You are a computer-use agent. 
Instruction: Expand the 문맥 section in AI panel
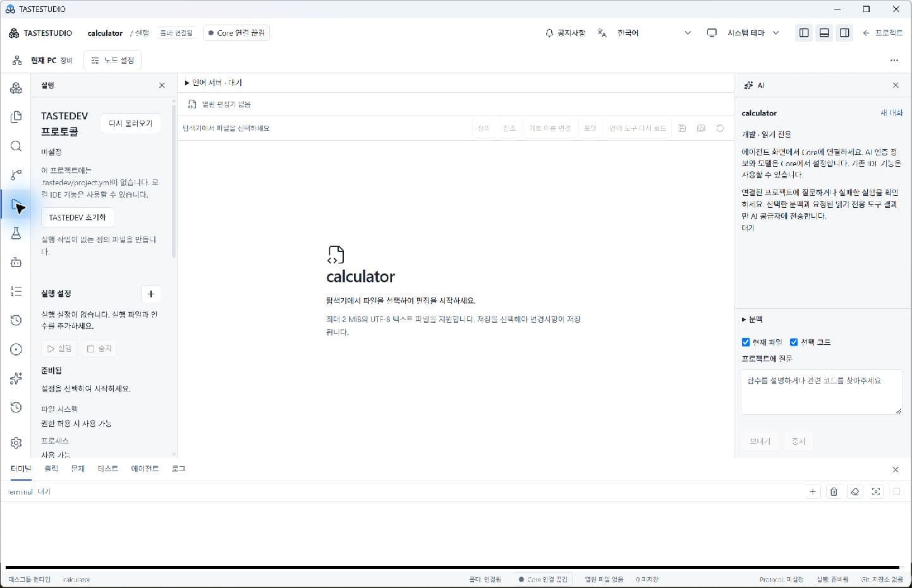pyautogui.click(x=752, y=320)
